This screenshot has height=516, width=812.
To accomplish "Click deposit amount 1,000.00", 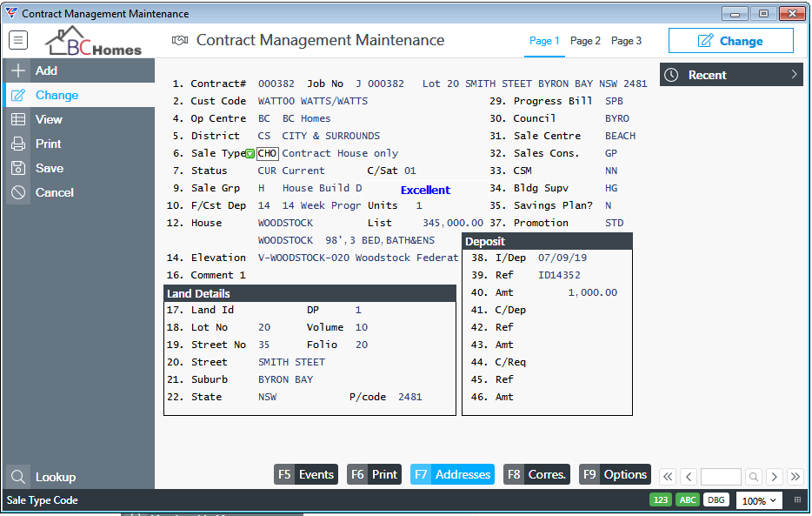I will point(592,292).
